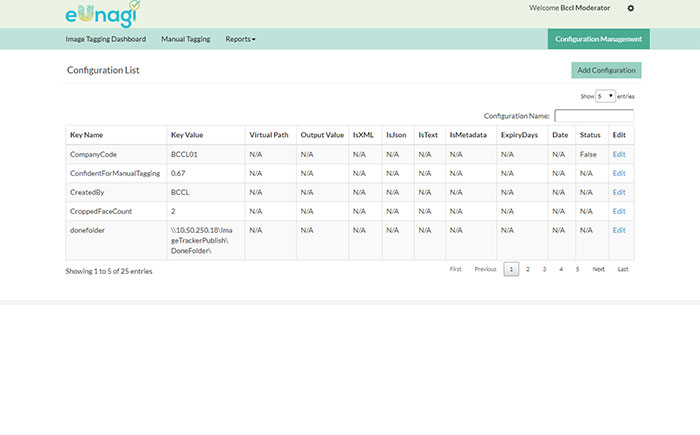
Task: Jump to pagination page 5
Action: tap(577, 269)
